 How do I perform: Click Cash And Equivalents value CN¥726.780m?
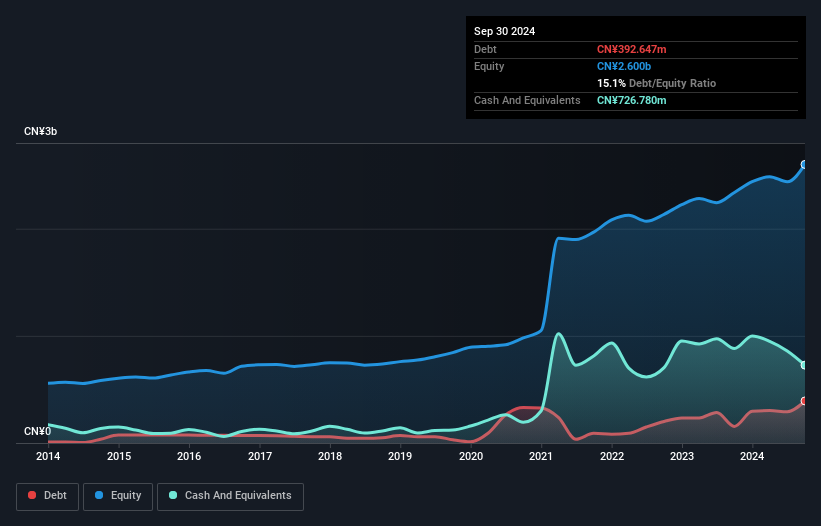click(x=631, y=100)
